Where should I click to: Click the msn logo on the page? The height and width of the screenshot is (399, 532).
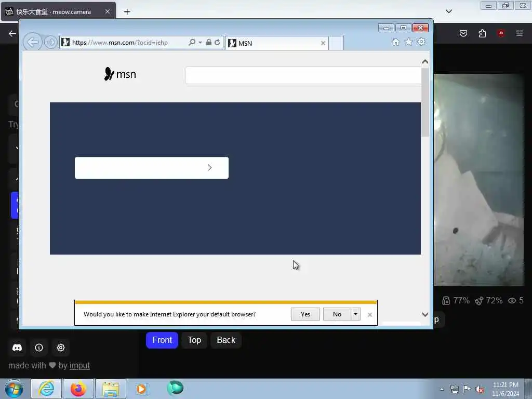[x=120, y=74]
